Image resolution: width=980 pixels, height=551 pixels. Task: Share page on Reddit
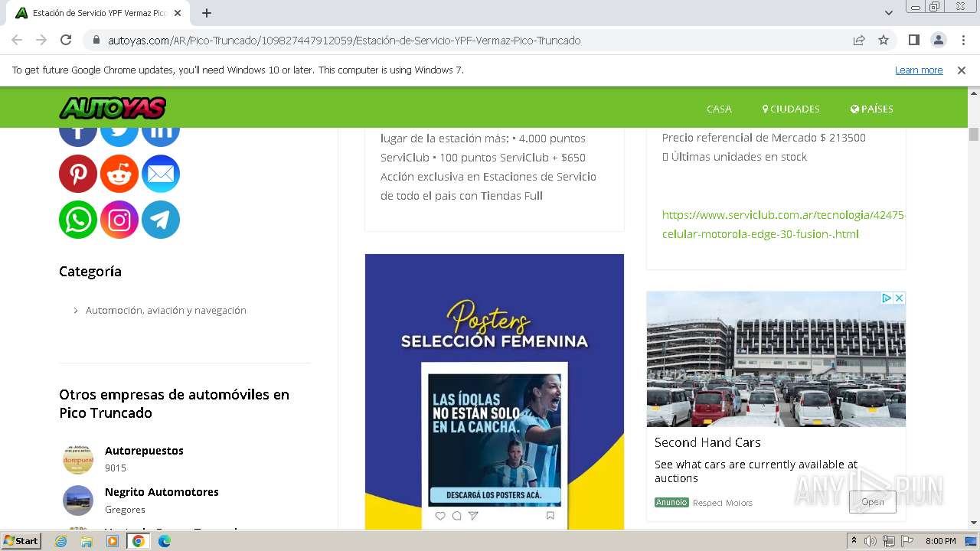tap(119, 174)
